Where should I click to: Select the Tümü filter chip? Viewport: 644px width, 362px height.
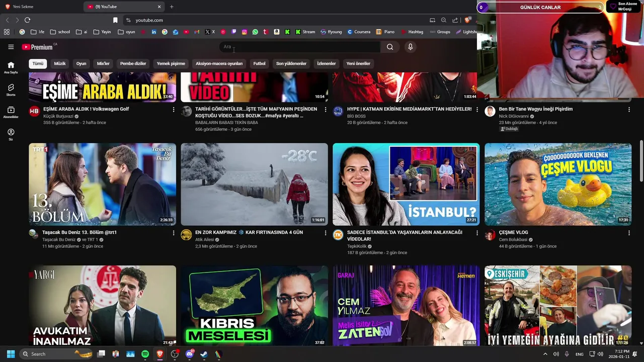click(38, 63)
